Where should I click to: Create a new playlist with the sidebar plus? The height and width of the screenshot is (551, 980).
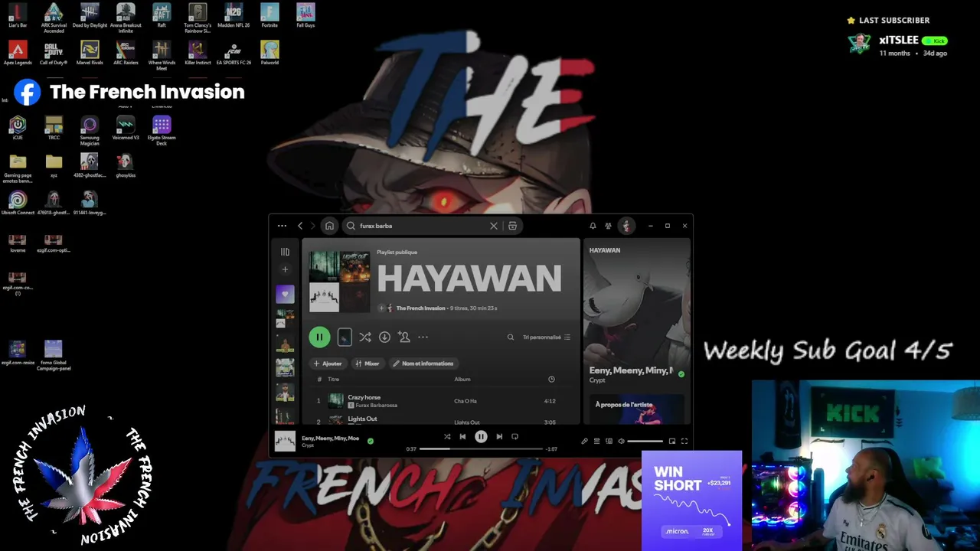(285, 269)
